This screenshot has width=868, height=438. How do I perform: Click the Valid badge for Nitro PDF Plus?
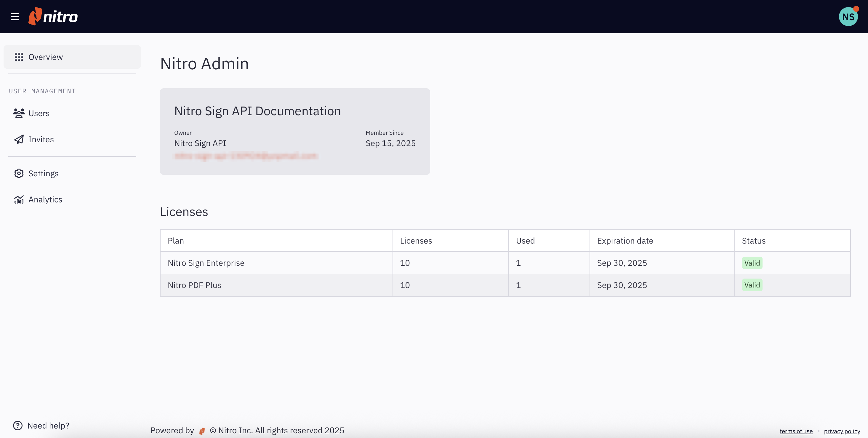752,285
